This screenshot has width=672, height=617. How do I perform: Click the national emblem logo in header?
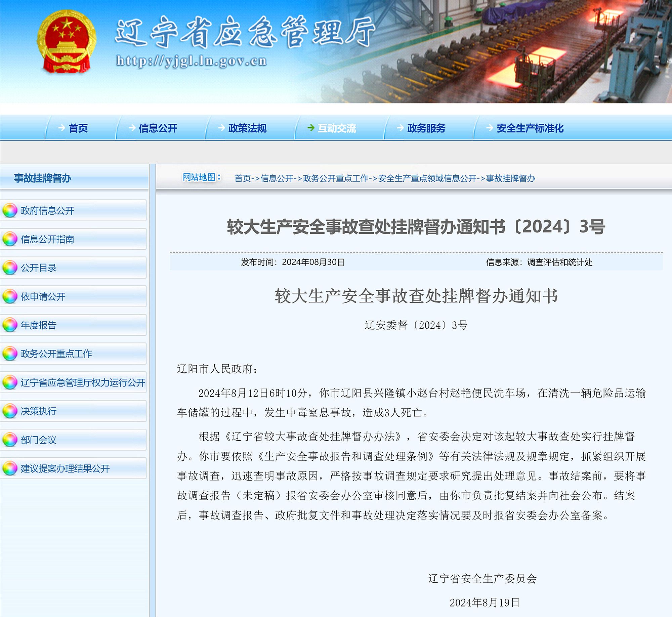[67, 41]
